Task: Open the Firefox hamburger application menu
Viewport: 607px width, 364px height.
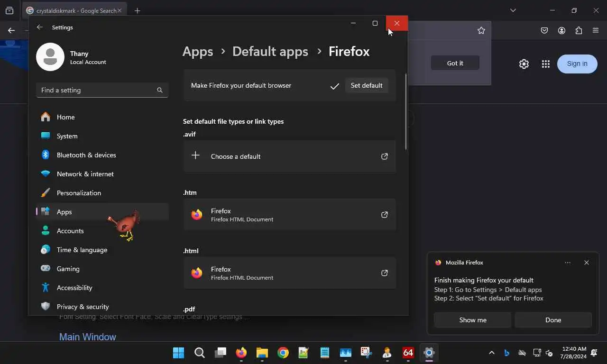Action: pos(596,30)
